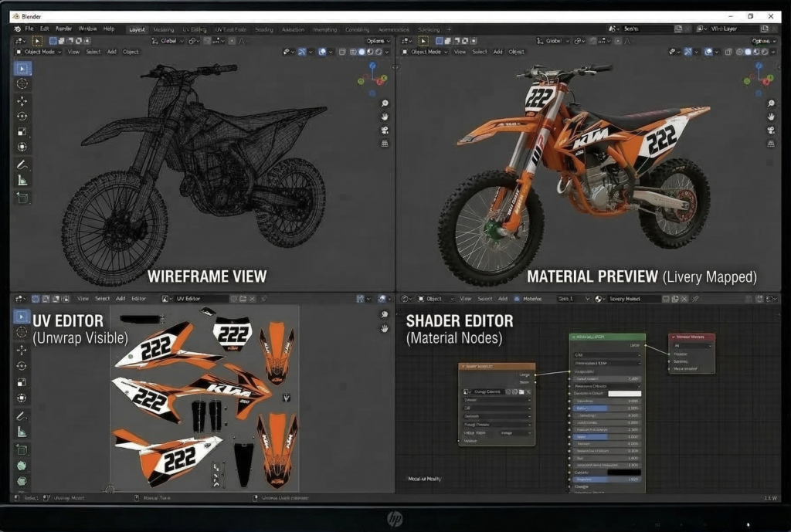Click the image name field in the Image Texture node
This screenshot has height=532, width=791.
[487, 391]
